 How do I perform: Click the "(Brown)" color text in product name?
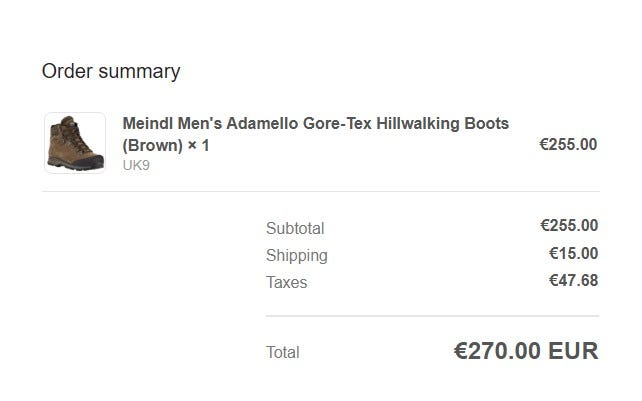153,145
